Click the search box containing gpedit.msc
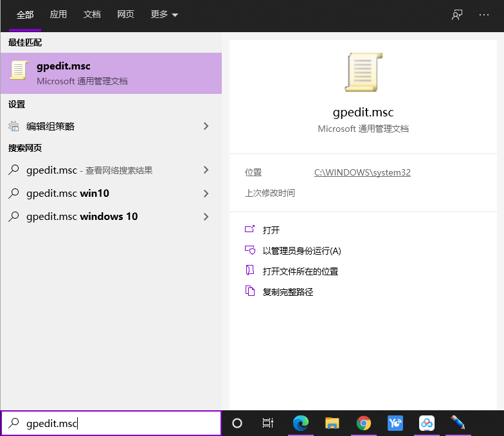 pos(116,423)
